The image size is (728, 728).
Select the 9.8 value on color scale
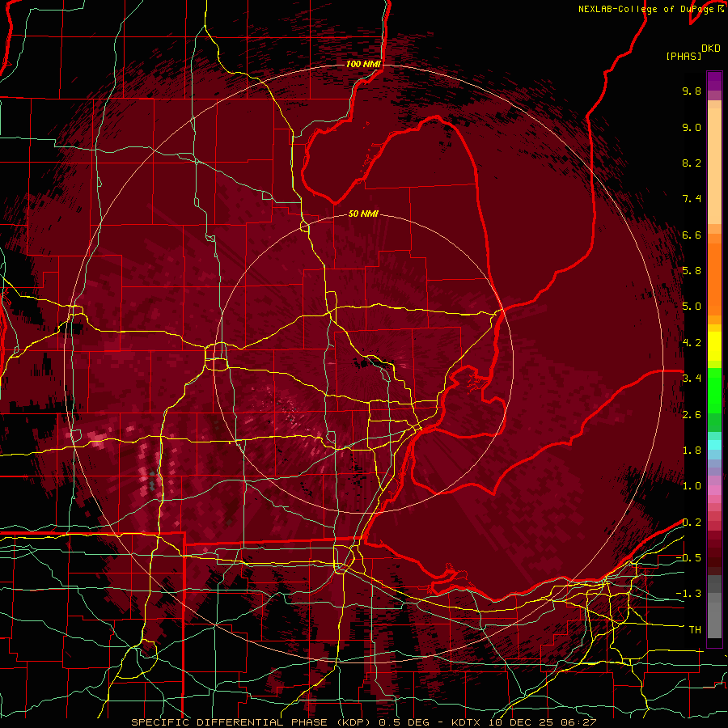tap(692, 91)
